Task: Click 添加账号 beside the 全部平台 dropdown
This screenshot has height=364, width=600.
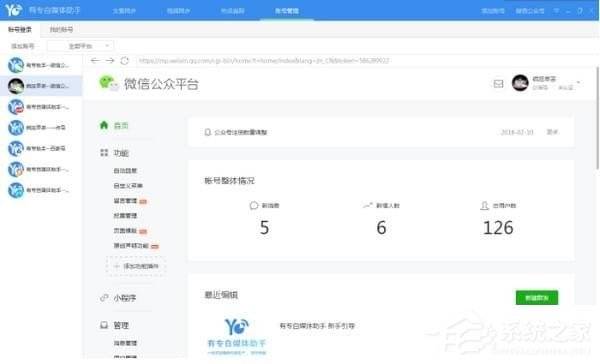Action: point(23,46)
